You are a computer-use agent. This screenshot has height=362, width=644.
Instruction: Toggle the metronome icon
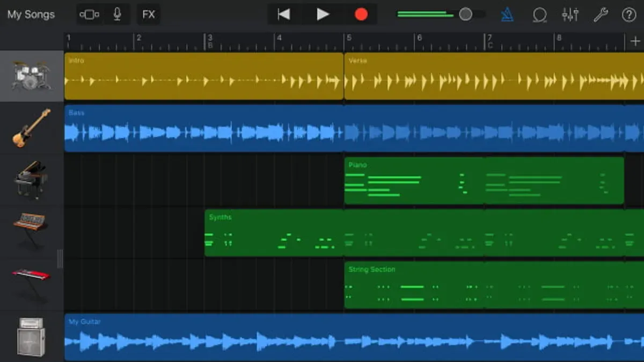tap(507, 14)
